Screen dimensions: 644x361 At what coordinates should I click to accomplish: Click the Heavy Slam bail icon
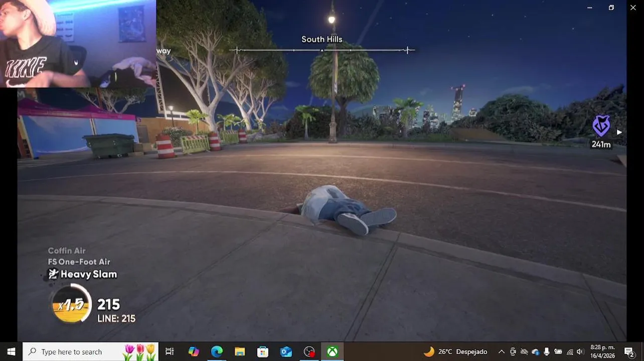53,274
